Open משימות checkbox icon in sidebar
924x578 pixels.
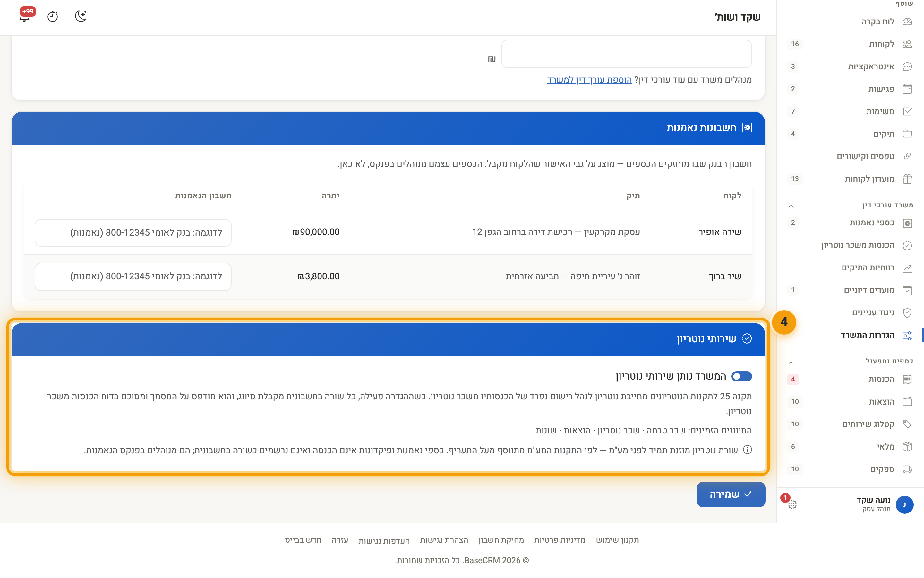tap(907, 112)
